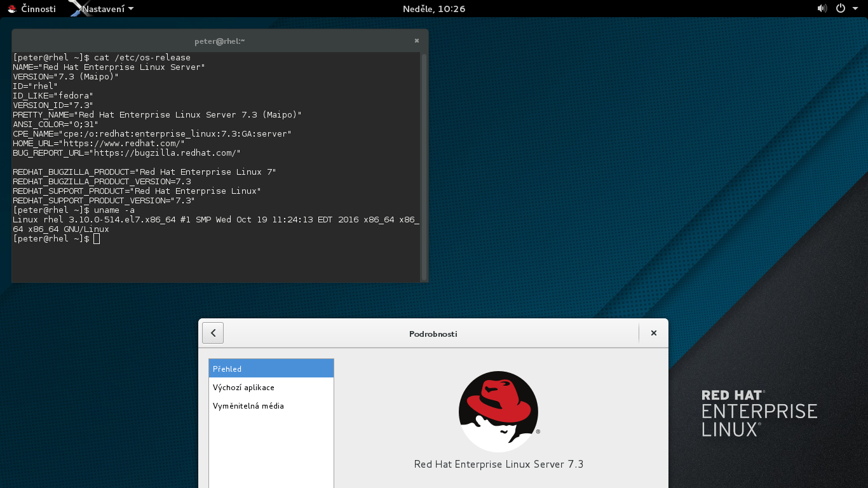This screenshot has width=868, height=488.
Task: Click the Podrobnosti title text
Action: (x=433, y=334)
